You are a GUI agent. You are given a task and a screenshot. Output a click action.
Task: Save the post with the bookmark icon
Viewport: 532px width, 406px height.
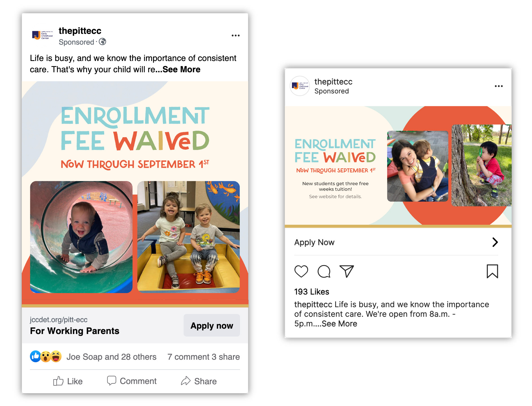tap(492, 271)
